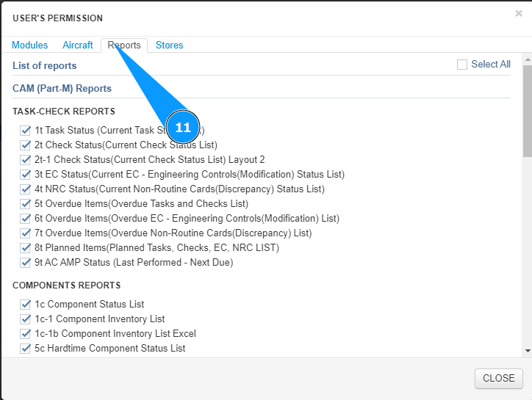Toggle 9t AC AMP Status checkbox
This screenshot has height=400, width=532.
click(26, 263)
